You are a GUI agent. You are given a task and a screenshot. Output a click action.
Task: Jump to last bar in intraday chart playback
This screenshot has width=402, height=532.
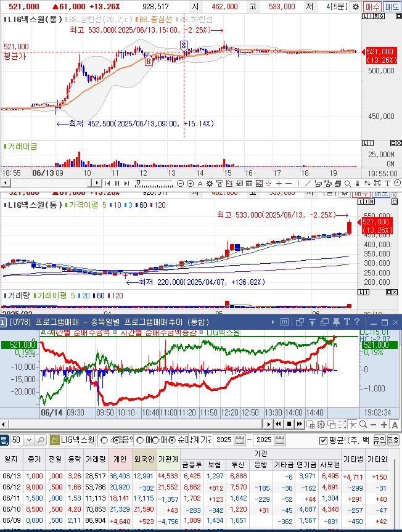tap(126, 184)
